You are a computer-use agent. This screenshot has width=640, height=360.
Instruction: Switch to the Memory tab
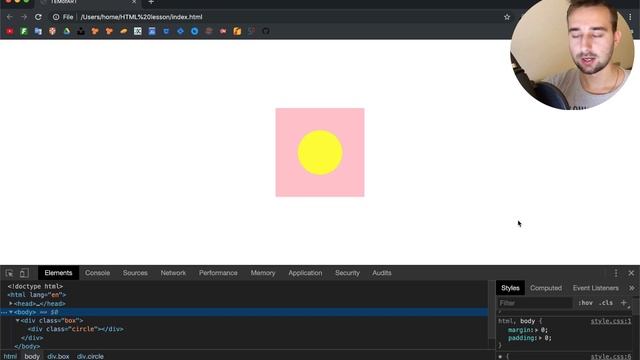click(263, 273)
